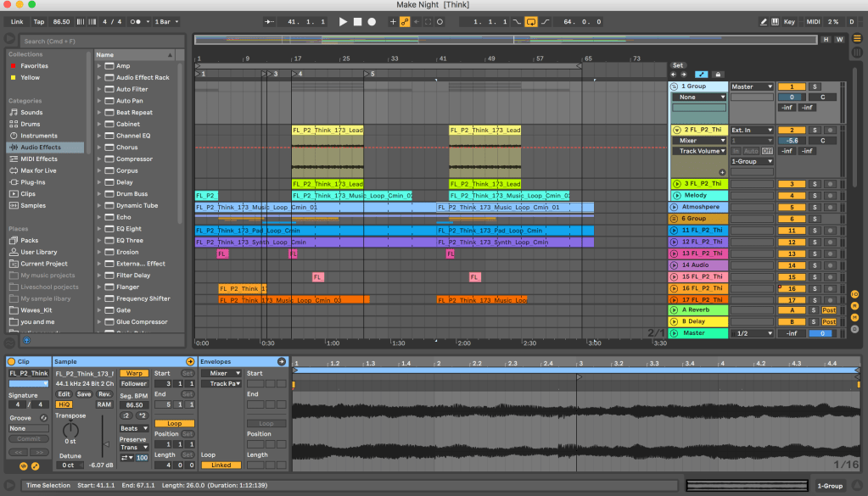Viewport: 868px width, 496px height.
Task: Open the Beats warp mode dropdown
Action: coord(133,428)
